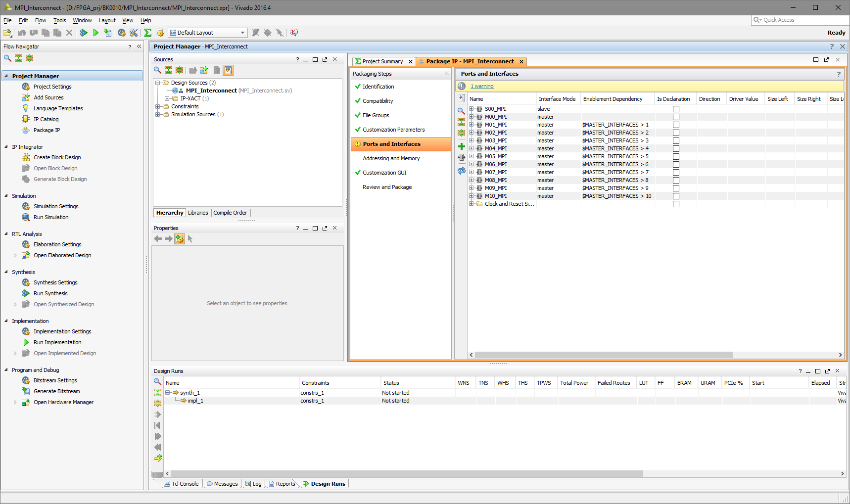Expand the S00_MPI interface row
This screenshot has height=504, width=850.
click(472, 109)
